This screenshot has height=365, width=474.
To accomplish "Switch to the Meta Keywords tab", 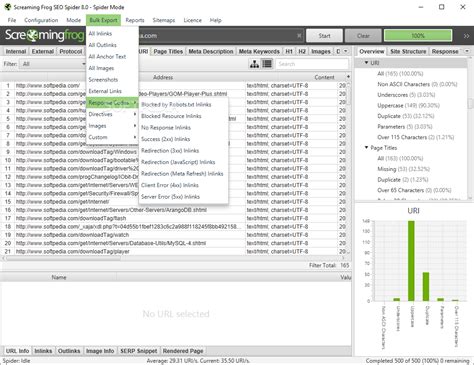I will [259, 51].
